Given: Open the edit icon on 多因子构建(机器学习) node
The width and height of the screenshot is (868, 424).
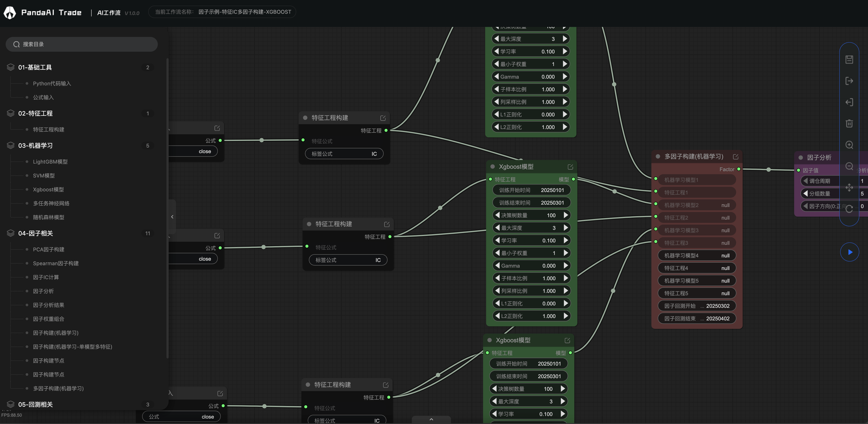Looking at the screenshot, I should point(736,157).
